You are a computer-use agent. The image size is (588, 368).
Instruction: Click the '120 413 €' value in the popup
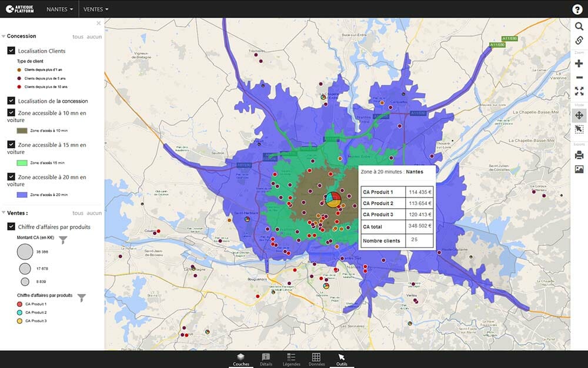(x=420, y=215)
